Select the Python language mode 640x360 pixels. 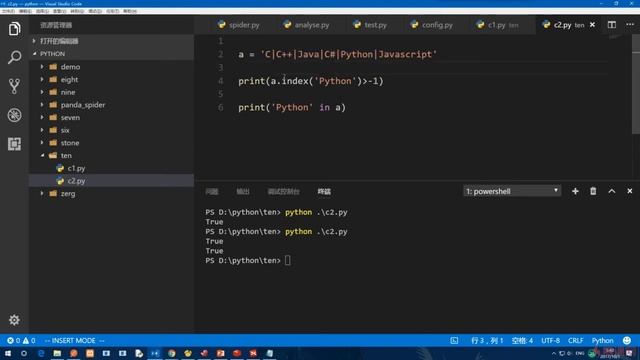pyautogui.click(x=602, y=340)
